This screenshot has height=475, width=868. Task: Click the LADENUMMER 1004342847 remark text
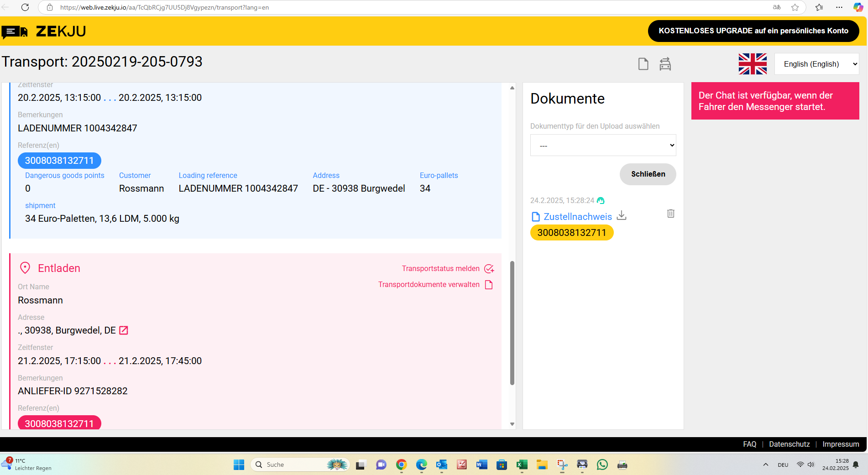pos(78,128)
